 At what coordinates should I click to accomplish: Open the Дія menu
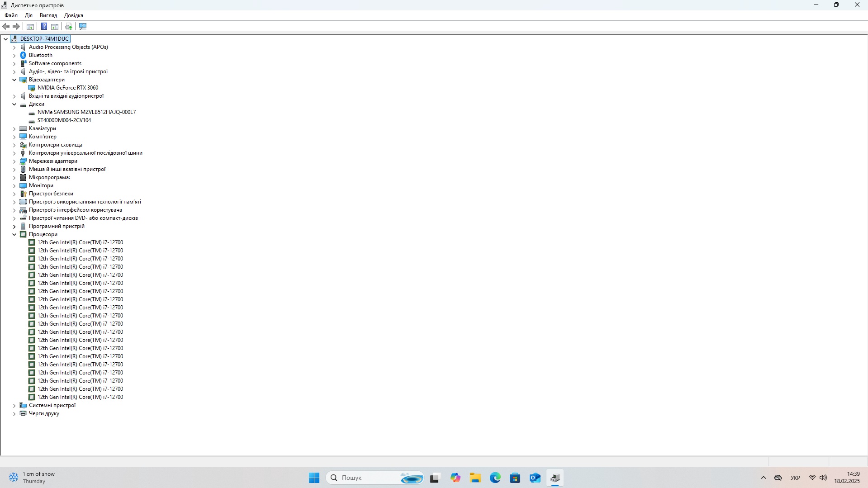pyautogui.click(x=28, y=15)
